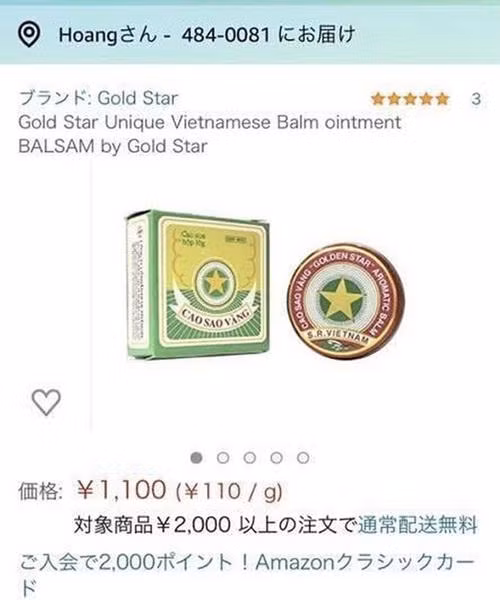Jump to the fourth product image dot

point(276,457)
